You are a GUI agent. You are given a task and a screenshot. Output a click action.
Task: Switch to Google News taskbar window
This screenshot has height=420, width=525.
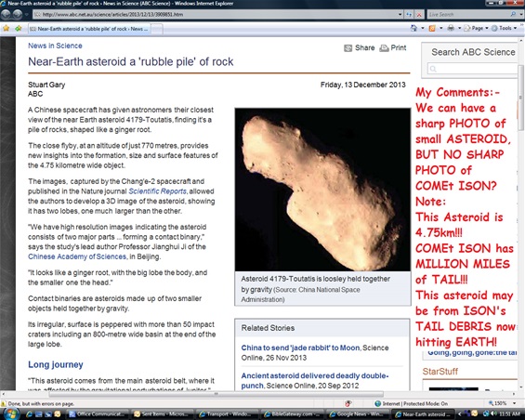click(x=357, y=414)
